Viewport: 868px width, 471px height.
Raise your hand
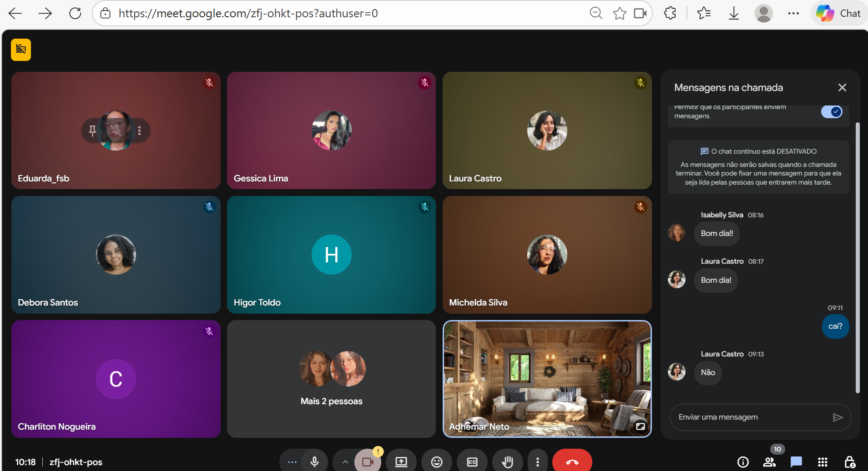pos(507,462)
